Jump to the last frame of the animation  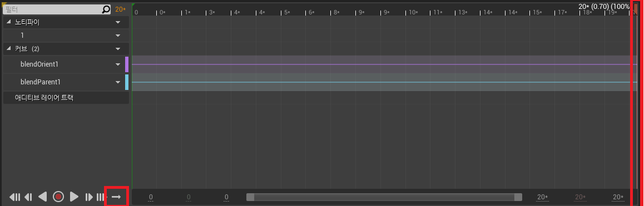[101, 197]
